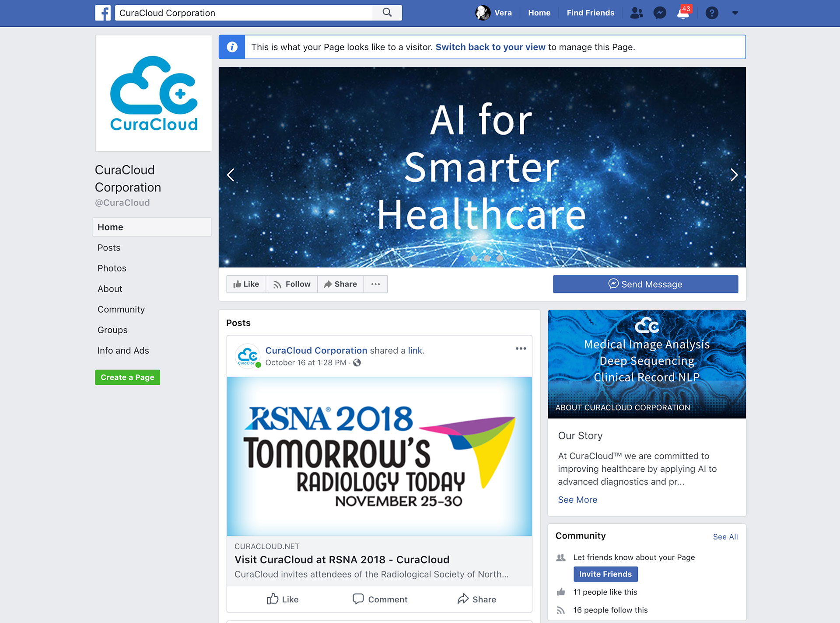Click the help question mark icon
Screen dimensions: 840x623
tap(712, 13)
